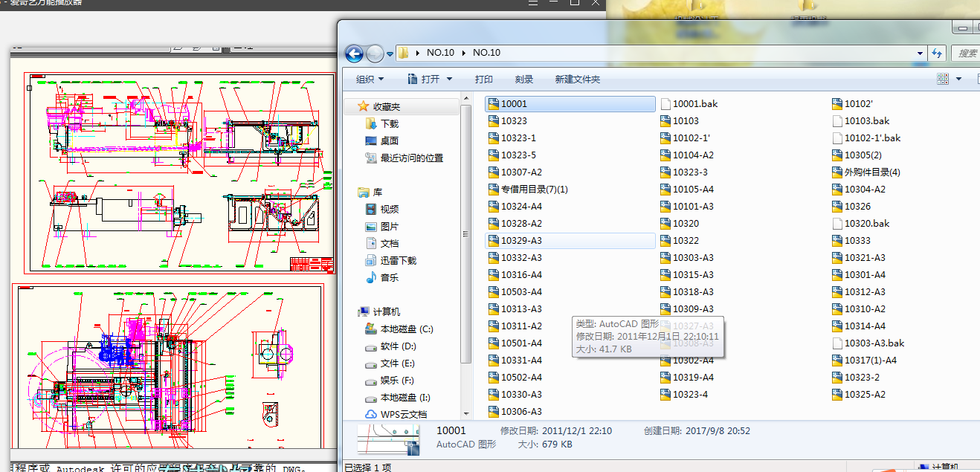The image size is (980, 472).
Task: Select file 10103
Action: click(x=680, y=121)
